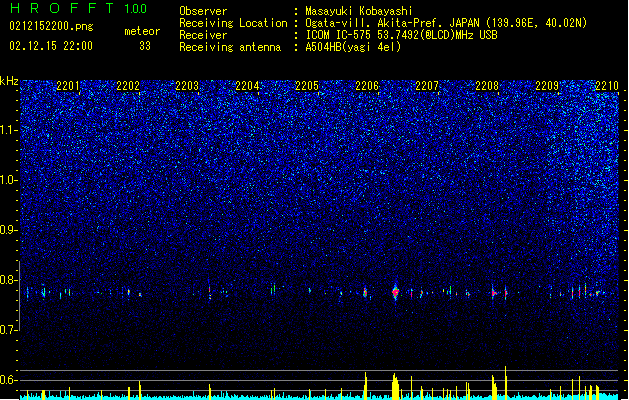This screenshot has height=400, width=629.
Task: Click the 2210 time marker
Action: 607,86
